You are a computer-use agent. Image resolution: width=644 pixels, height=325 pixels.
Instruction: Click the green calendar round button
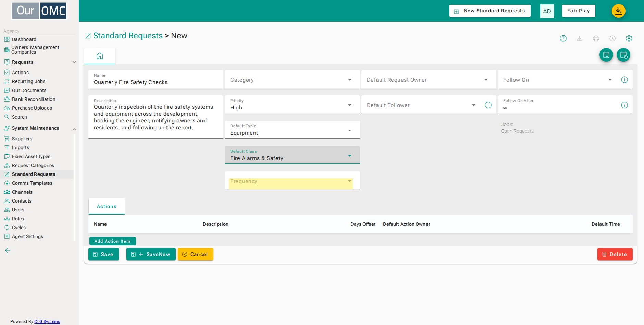[606, 55]
